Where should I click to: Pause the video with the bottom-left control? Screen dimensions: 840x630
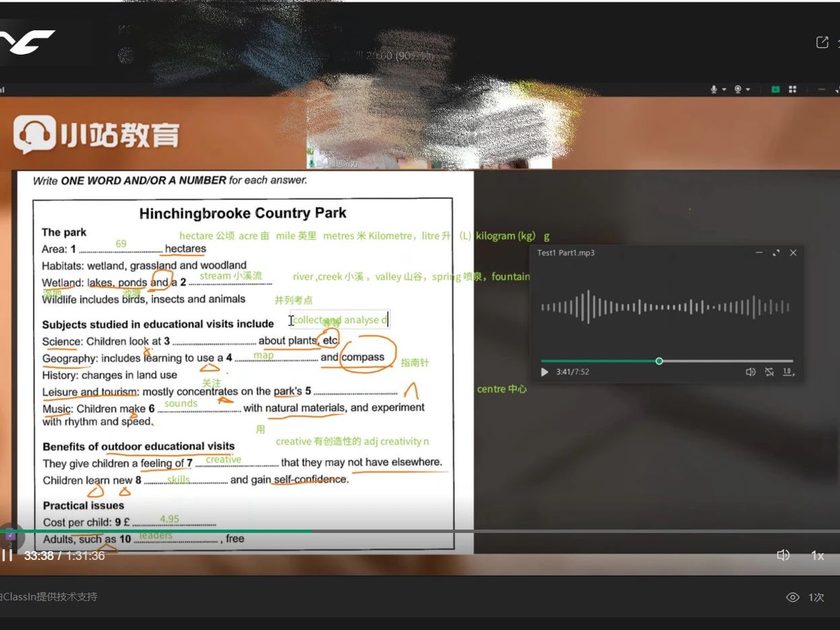[x=7, y=555]
